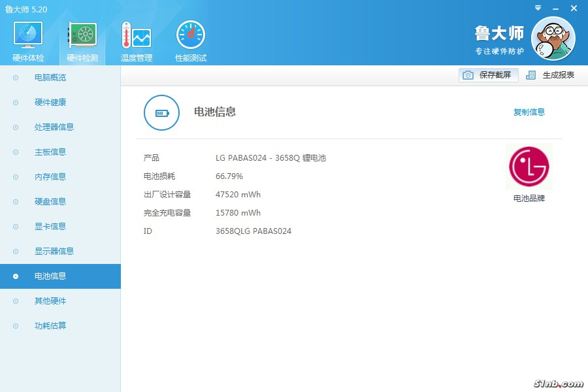Open 显卡信息 from the sidebar
This screenshot has height=392, width=588.
[x=50, y=227]
